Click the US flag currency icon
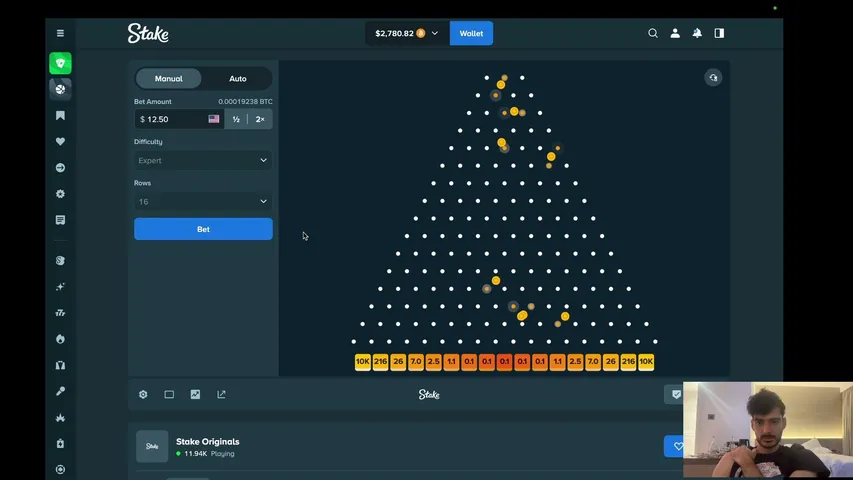The height and width of the screenshot is (480, 853). click(x=214, y=119)
